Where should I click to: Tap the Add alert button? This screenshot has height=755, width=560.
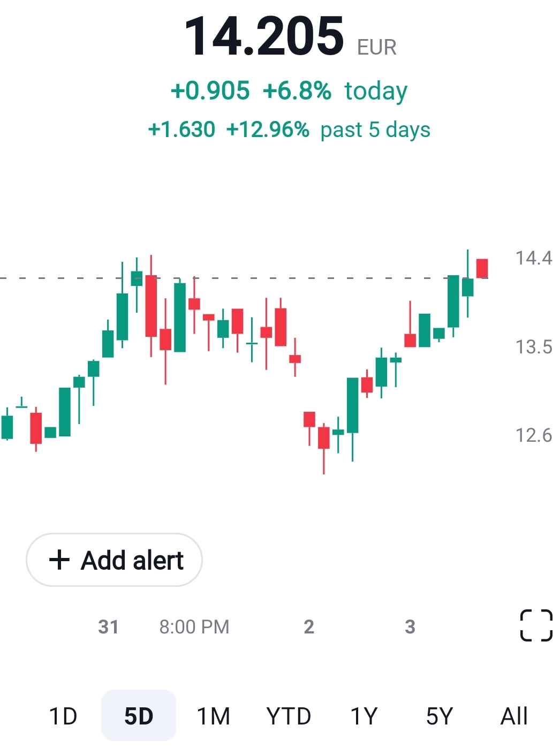pyautogui.click(x=114, y=560)
